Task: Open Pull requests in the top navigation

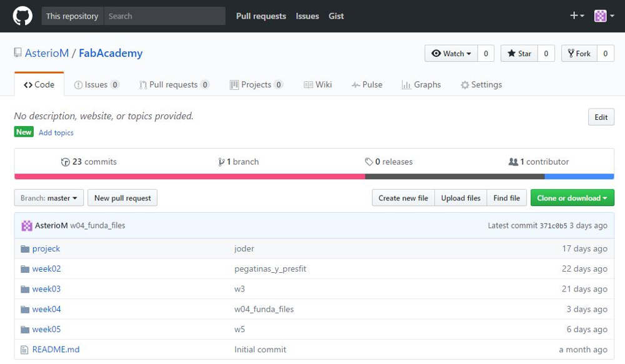Action: pyautogui.click(x=261, y=16)
